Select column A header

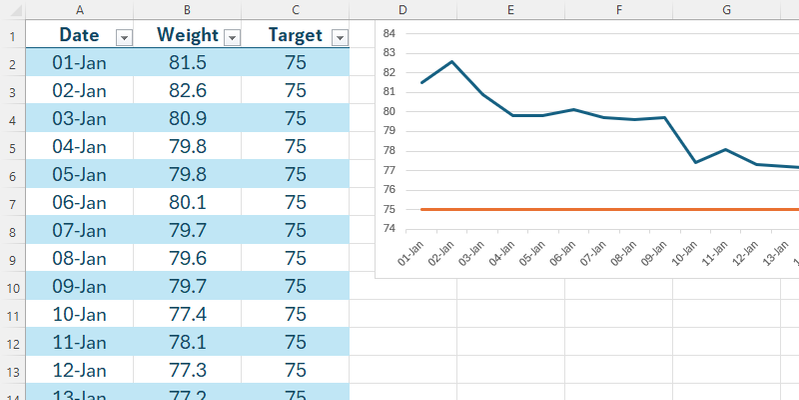(x=79, y=9)
